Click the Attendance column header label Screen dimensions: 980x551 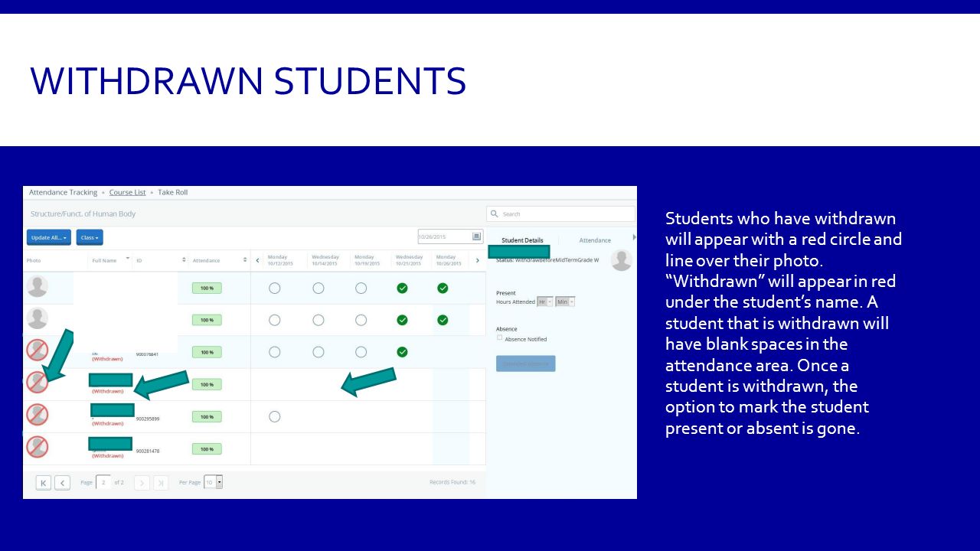[206, 260]
